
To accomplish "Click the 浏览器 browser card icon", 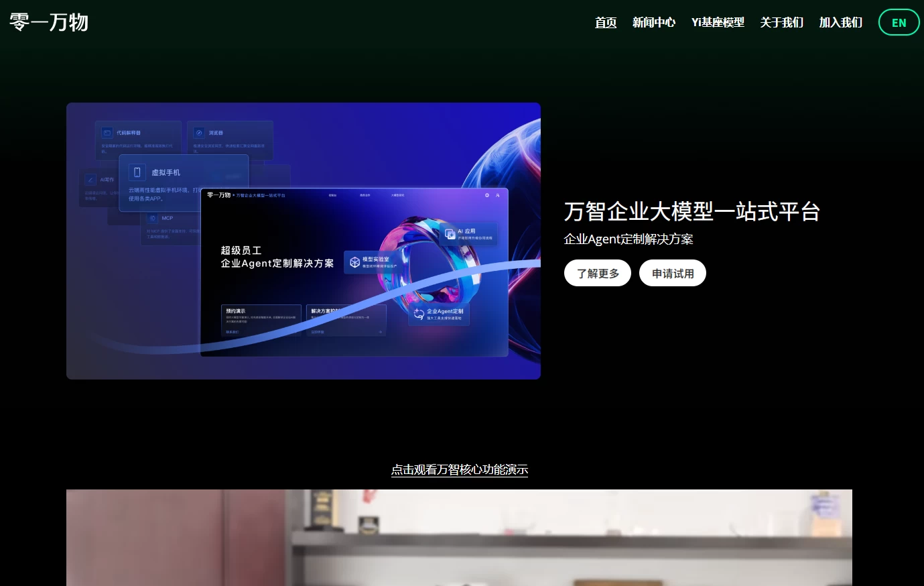I will [x=198, y=133].
